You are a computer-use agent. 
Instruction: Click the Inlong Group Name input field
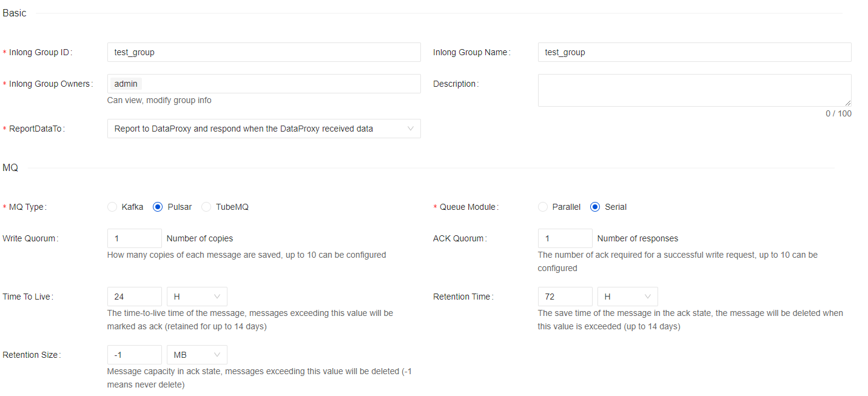pyautogui.click(x=694, y=52)
